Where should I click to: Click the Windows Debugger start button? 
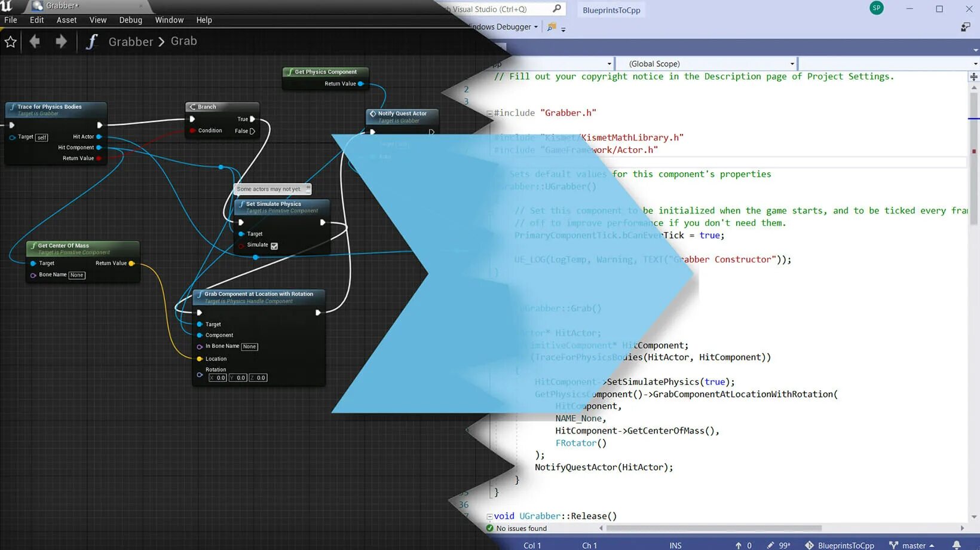[501, 27]
